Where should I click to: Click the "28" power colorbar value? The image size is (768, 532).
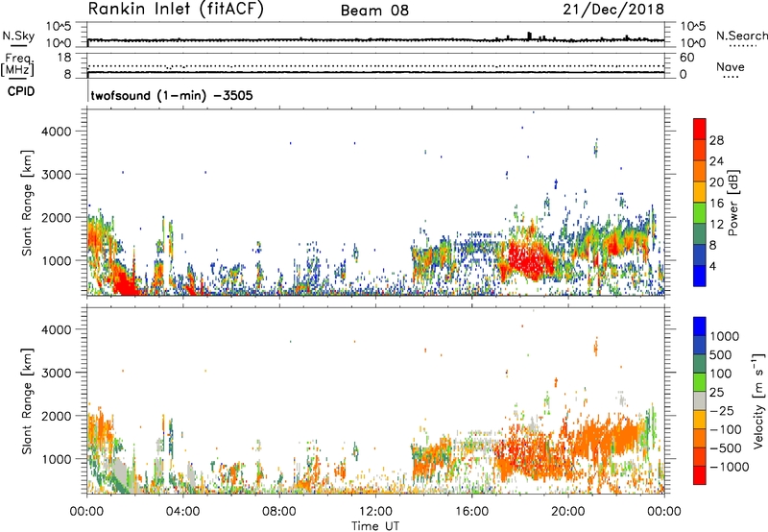point(716,140)
